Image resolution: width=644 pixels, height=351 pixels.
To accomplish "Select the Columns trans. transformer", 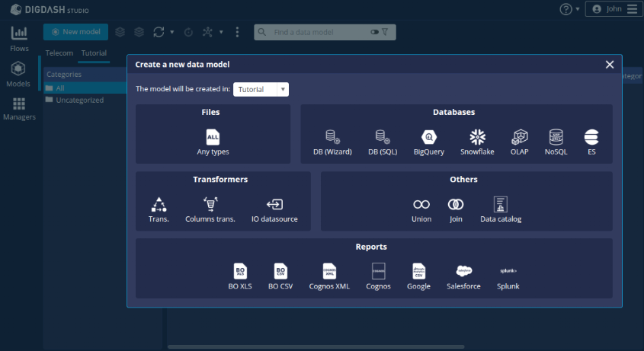I will [x=210, y=209].
